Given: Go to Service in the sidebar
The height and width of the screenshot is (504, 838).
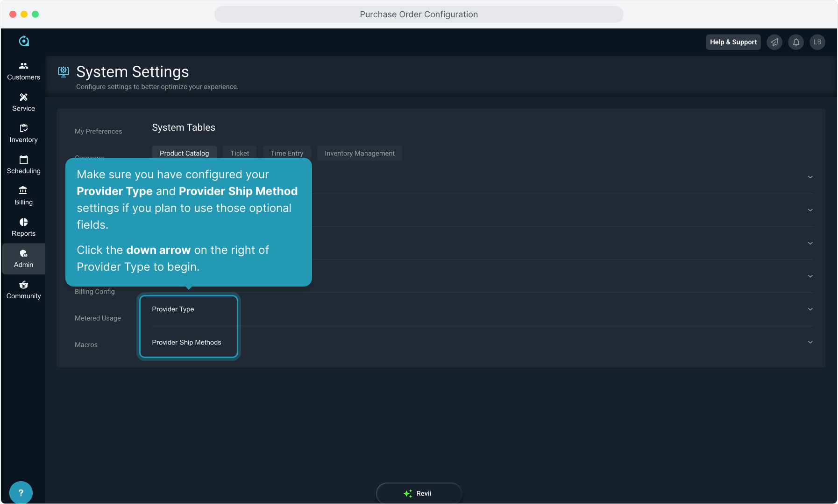Looking at the screenshot, I should pyautogui.click(x=23, y=102).
